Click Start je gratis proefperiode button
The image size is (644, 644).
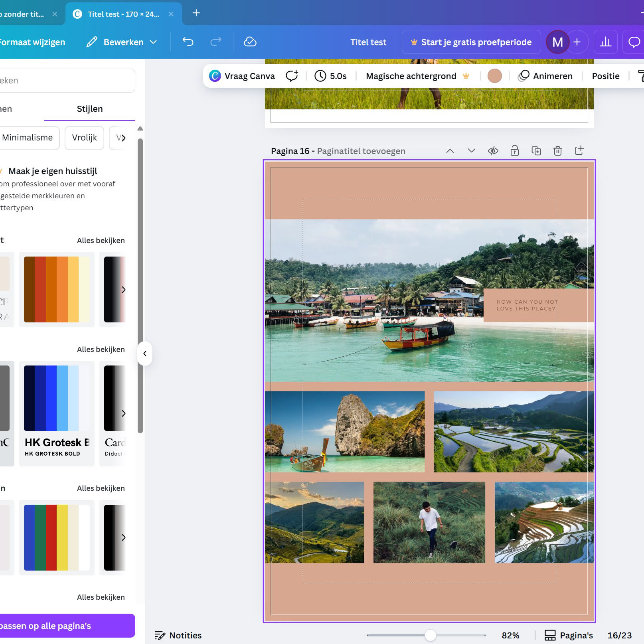[471, 42]
